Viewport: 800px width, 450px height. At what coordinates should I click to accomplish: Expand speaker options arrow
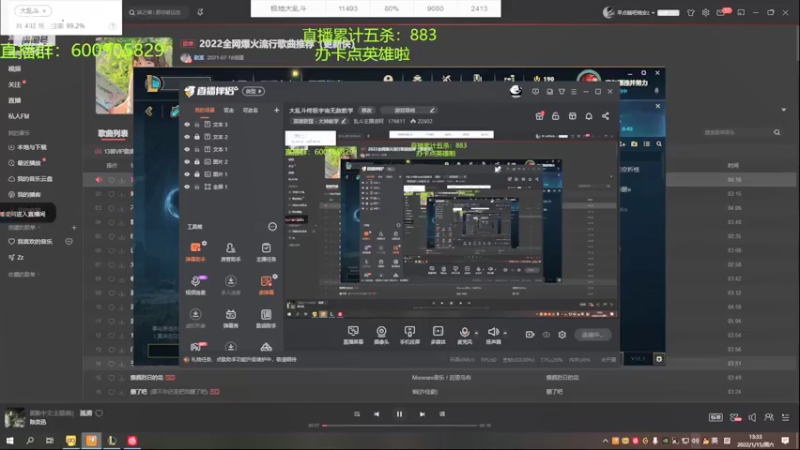click(x=505, y=333)
